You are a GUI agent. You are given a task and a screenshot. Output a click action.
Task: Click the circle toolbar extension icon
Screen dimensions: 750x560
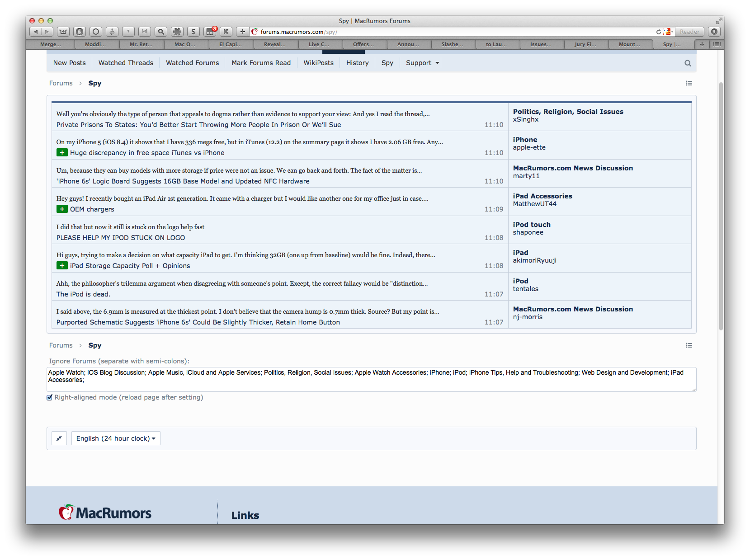(x=96, y=32)
